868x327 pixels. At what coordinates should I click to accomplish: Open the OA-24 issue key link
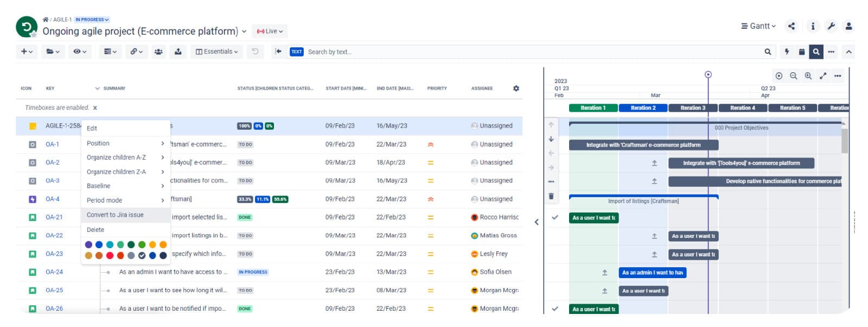(54, 272)
